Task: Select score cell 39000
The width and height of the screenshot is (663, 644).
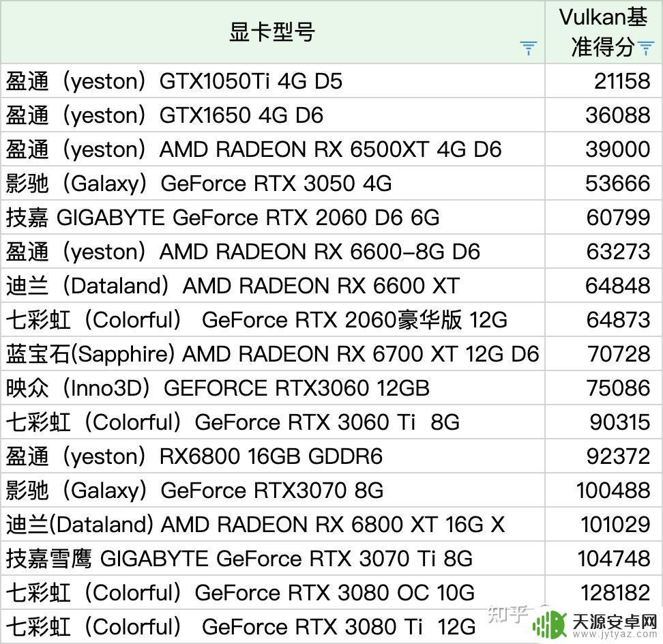Action: (604, 149)
